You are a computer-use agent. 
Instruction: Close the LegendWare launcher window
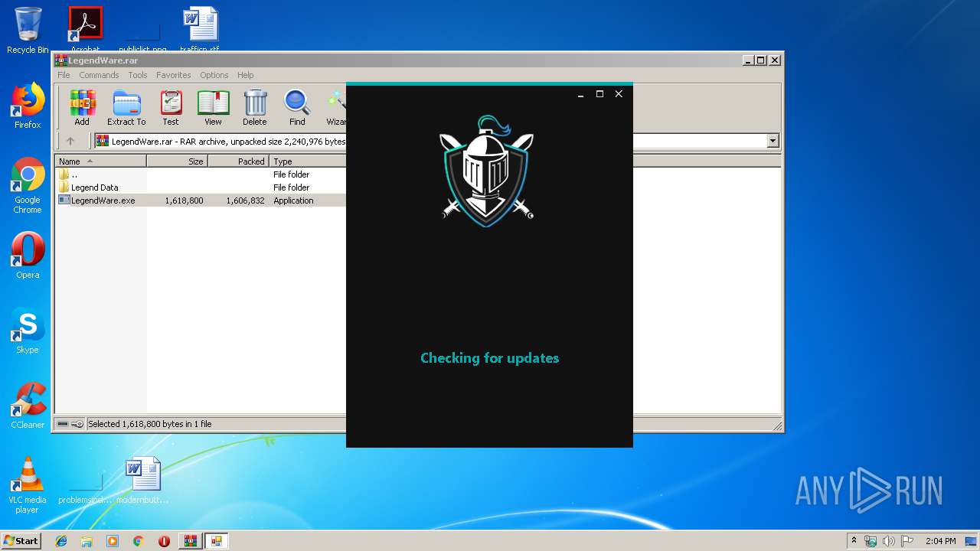(619, 94)
